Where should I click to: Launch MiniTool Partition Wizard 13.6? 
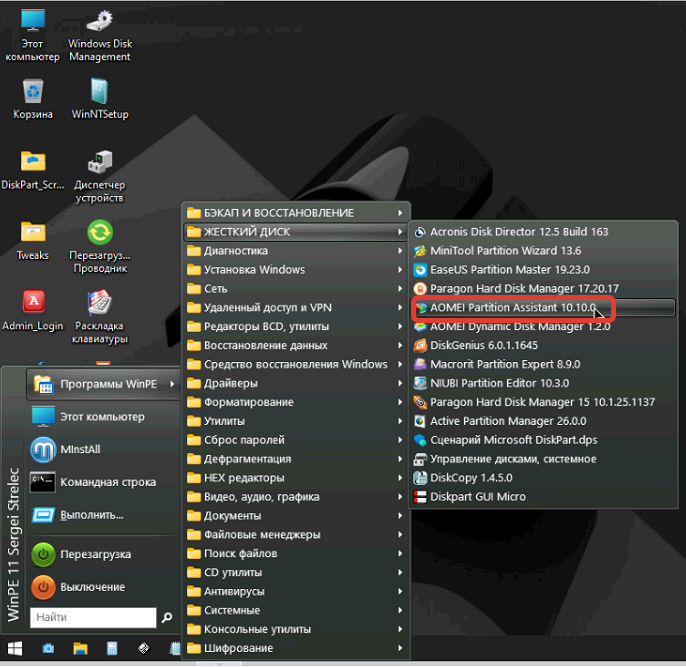pyautogui.click(x=505, y=251)
